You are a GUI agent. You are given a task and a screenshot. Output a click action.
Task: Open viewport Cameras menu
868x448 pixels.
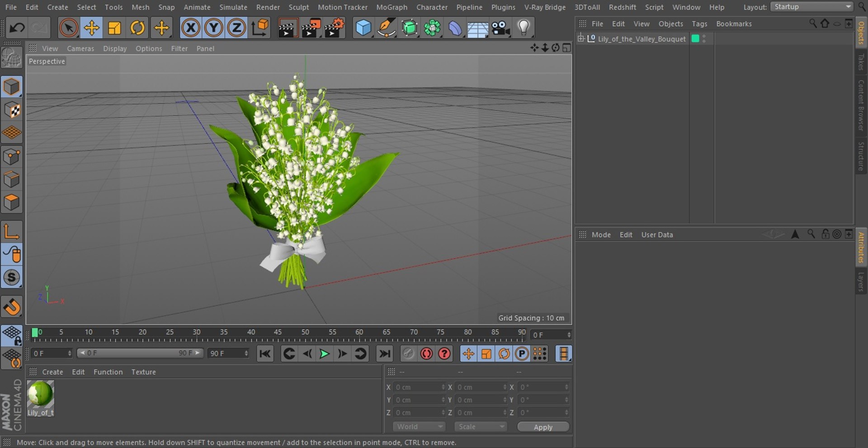[x=80, y=48]
